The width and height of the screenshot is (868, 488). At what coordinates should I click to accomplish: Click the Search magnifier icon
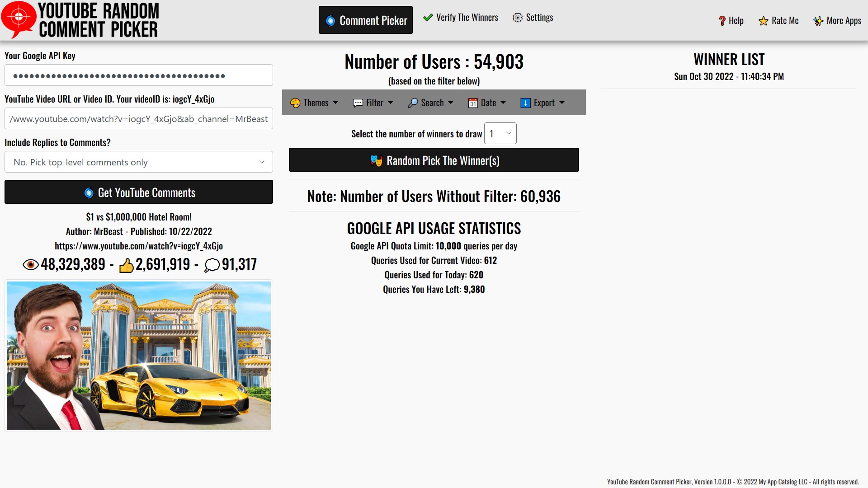tap(413, 103)
